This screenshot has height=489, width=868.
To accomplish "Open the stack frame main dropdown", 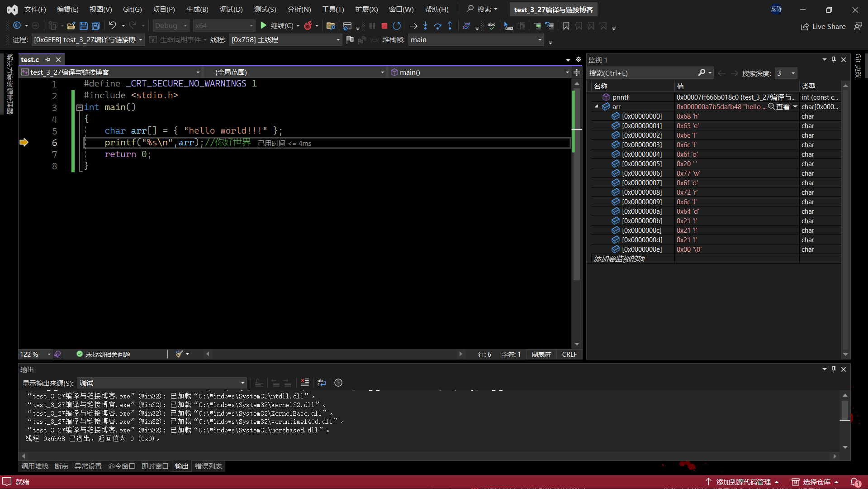I will [x=476, y=40].
